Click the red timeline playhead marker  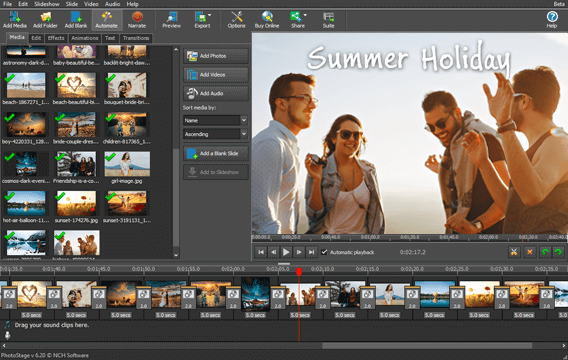(x=299, y=271)
